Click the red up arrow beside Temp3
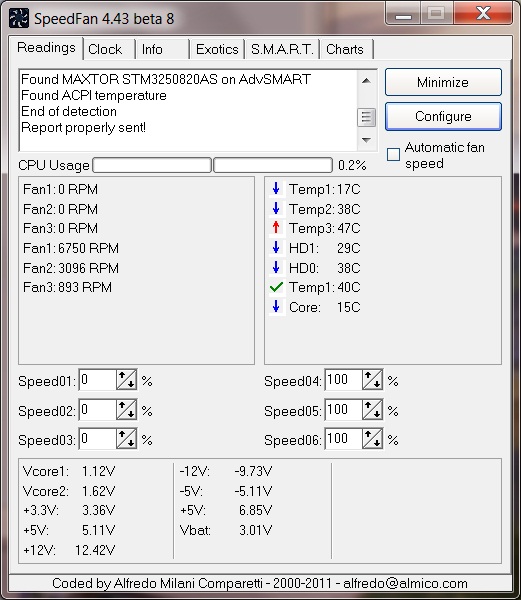Screen dimensions: 521x600 click(x=276, y=228)
